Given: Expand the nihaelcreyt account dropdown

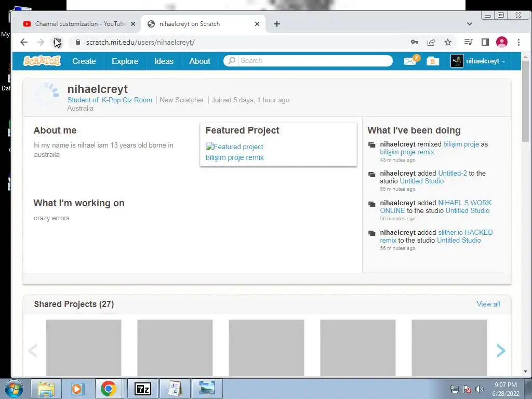Looking at the screenshot, I should click(x=486, y=61).
